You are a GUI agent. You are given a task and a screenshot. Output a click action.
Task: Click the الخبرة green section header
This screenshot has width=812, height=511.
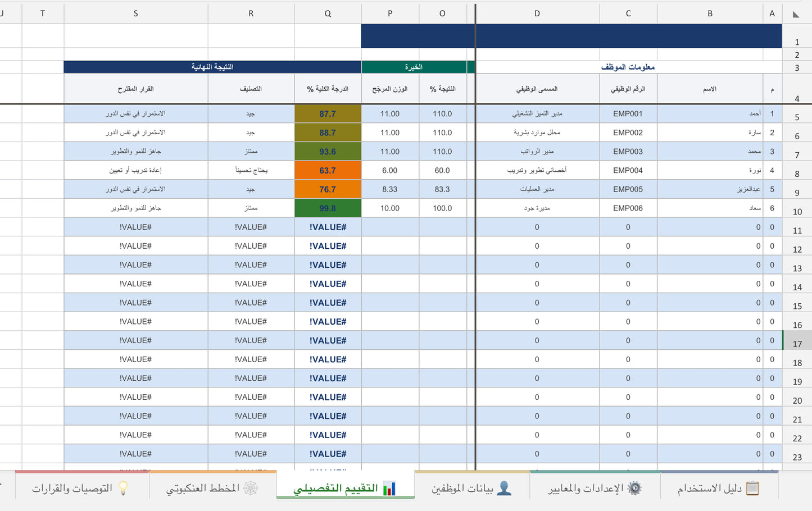pos(414,67)
